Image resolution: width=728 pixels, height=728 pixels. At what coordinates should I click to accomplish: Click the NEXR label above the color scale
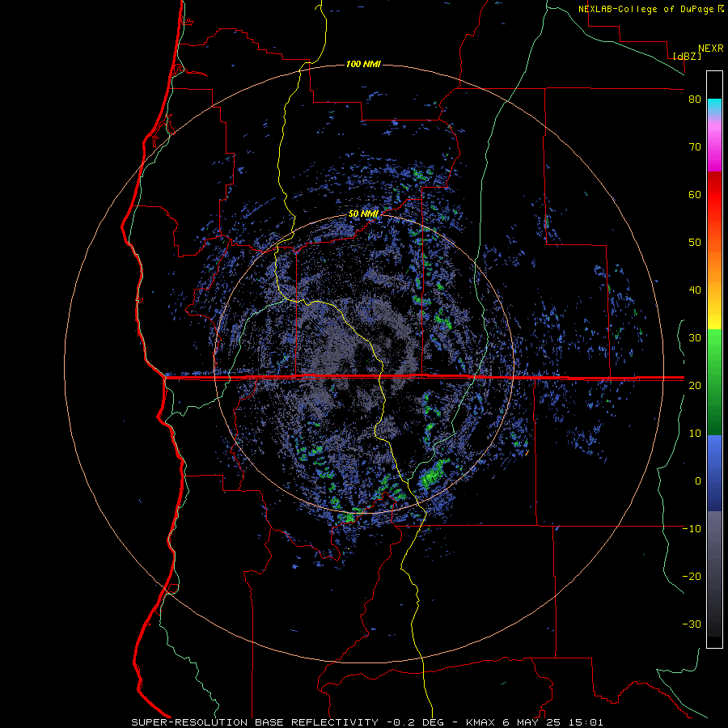(711, 49)
